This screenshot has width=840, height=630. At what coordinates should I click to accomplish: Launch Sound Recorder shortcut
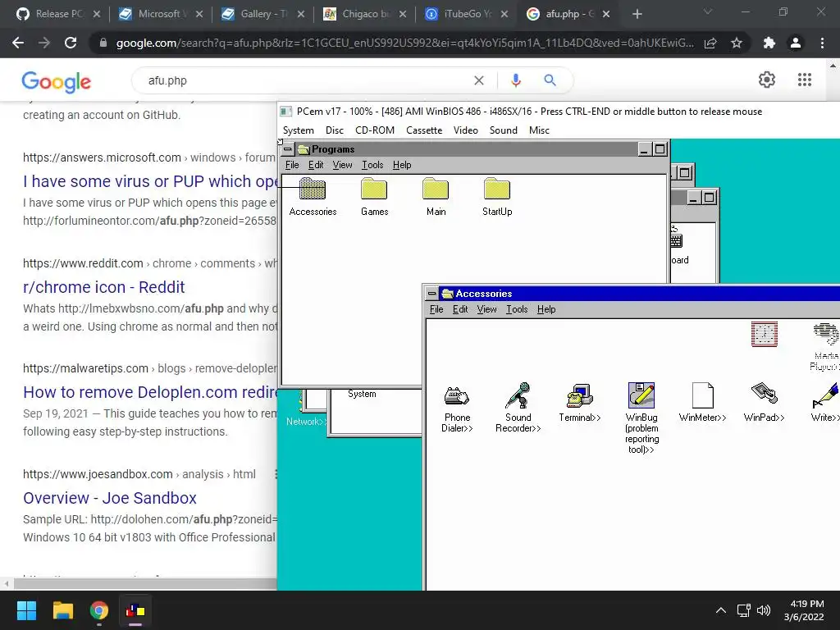pos(518,409)
